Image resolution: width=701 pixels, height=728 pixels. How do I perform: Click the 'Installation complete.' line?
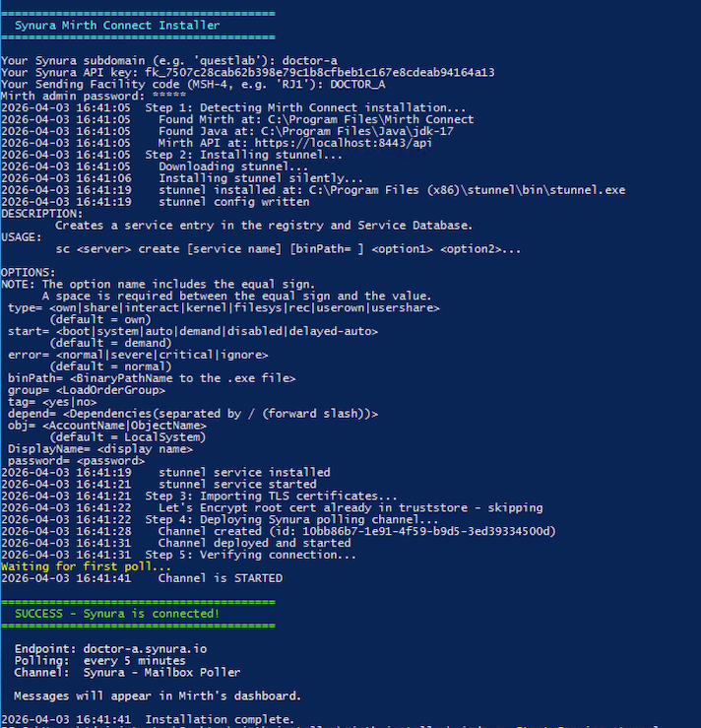click(x=220, y=720)
